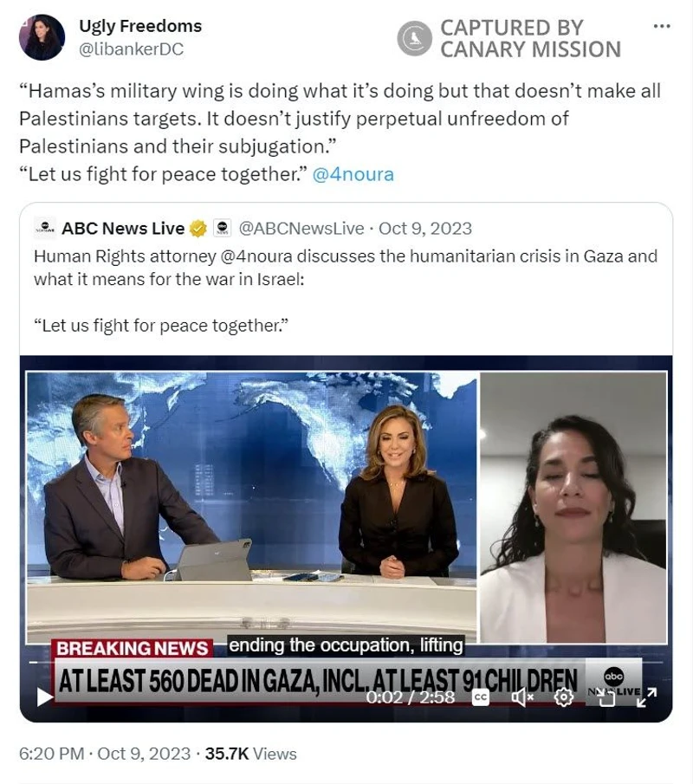Viewport: 693px width, 784px height.
Task: Open the @libankerDC handle
Action: [x=132, y=49]
